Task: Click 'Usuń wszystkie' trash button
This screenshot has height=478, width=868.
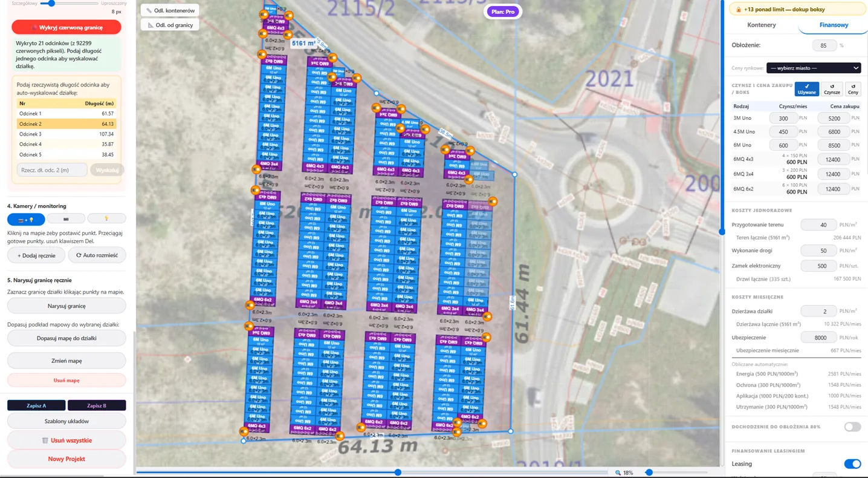Action: tap(66, 440)
